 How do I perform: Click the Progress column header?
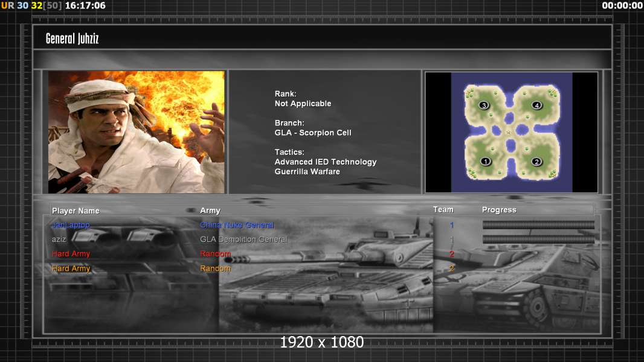point(499,210)
